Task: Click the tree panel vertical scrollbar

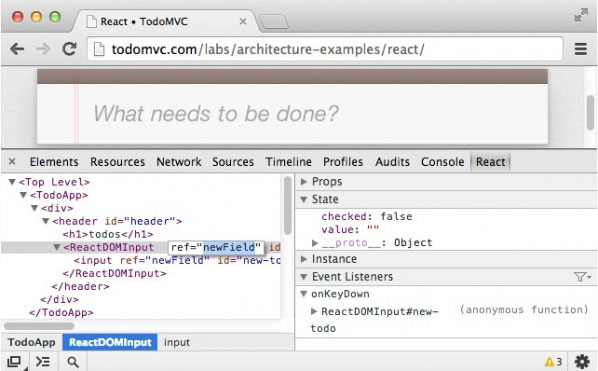Action: coord(288,206)
